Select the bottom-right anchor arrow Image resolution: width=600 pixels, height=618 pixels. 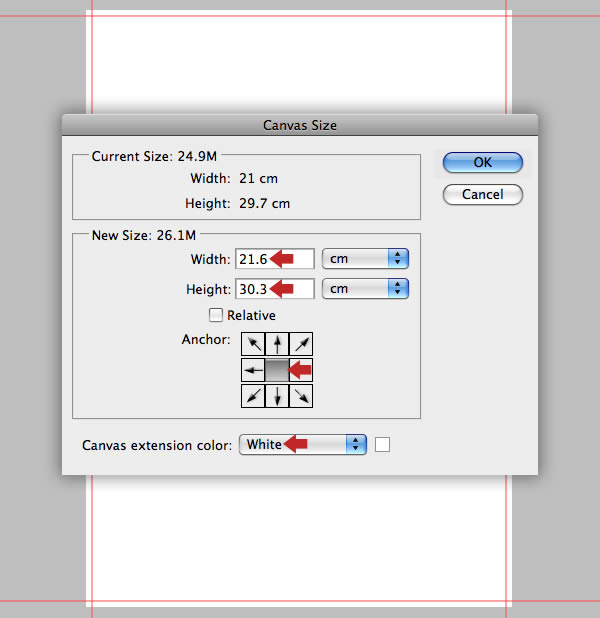point(301,396)
